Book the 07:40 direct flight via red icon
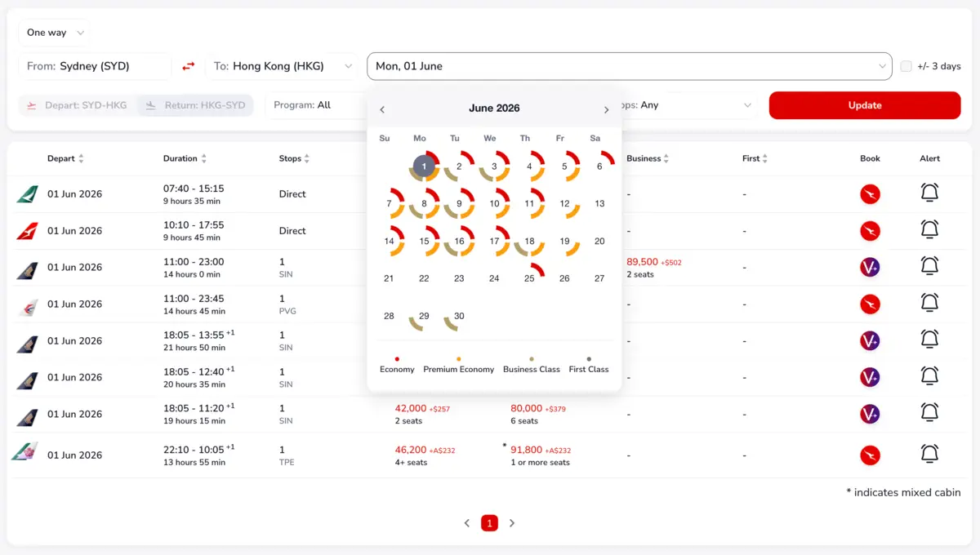 click(x=870, y=193)
